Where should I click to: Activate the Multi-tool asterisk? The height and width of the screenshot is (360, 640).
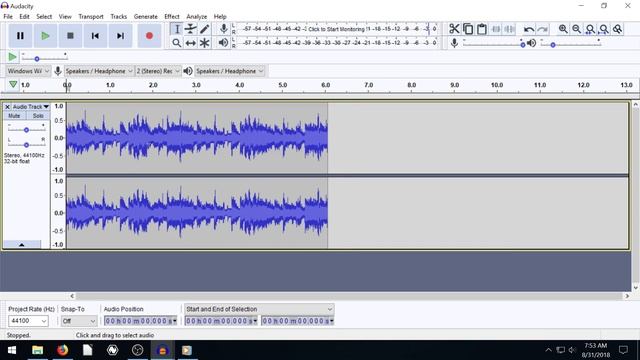204,43
